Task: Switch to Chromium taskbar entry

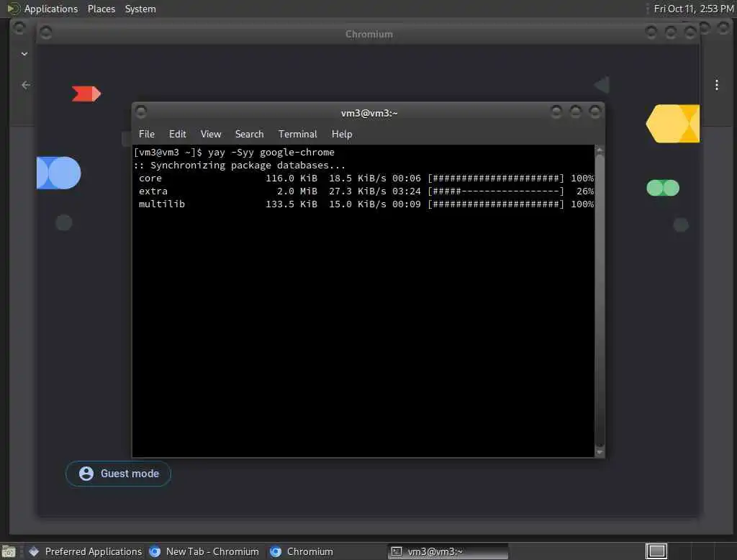Action: pos(302,551)
